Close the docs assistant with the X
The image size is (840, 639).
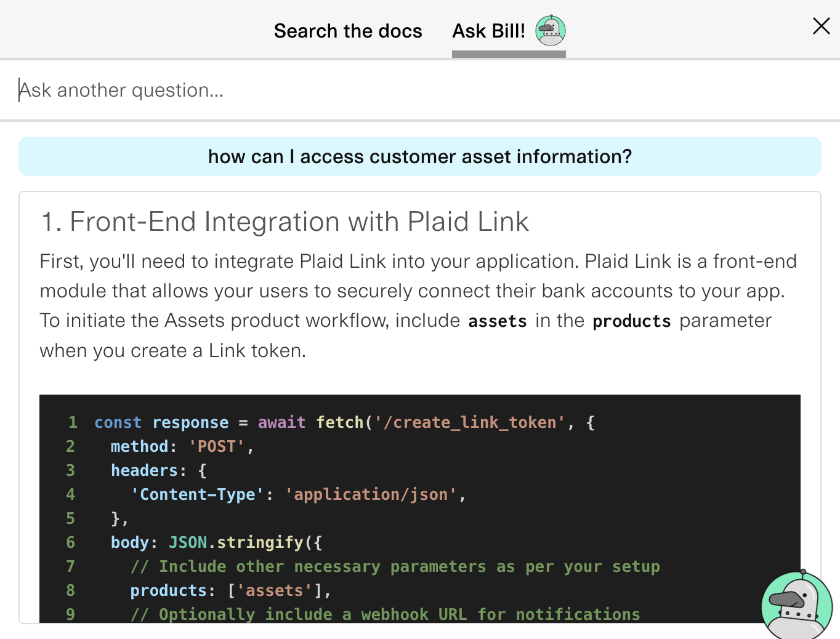pos(821,26)
